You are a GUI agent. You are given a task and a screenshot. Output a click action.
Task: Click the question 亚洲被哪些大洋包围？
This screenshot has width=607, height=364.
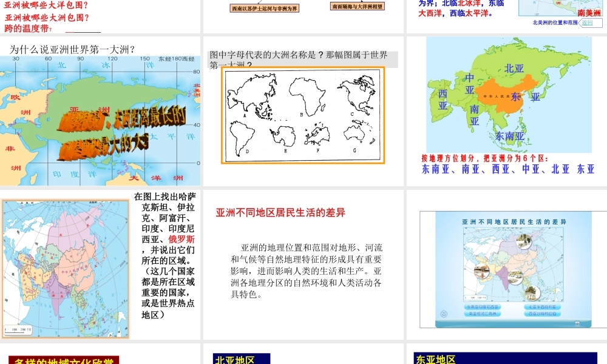[x=46, y=5]
